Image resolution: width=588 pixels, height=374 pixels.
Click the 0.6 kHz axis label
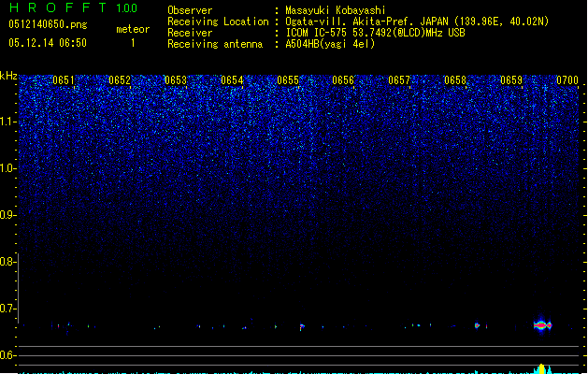[7, 355]
